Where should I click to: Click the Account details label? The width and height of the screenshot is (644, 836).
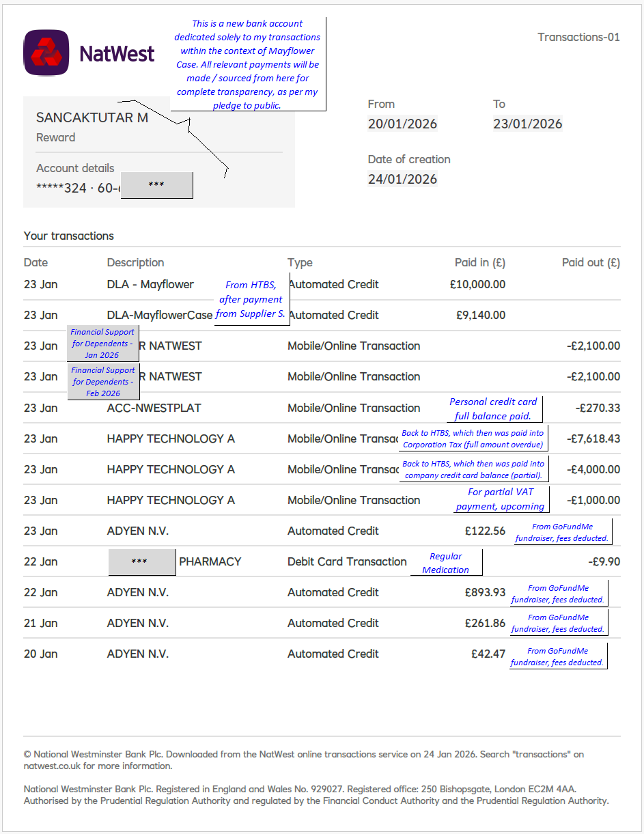(x=75, y=168)
